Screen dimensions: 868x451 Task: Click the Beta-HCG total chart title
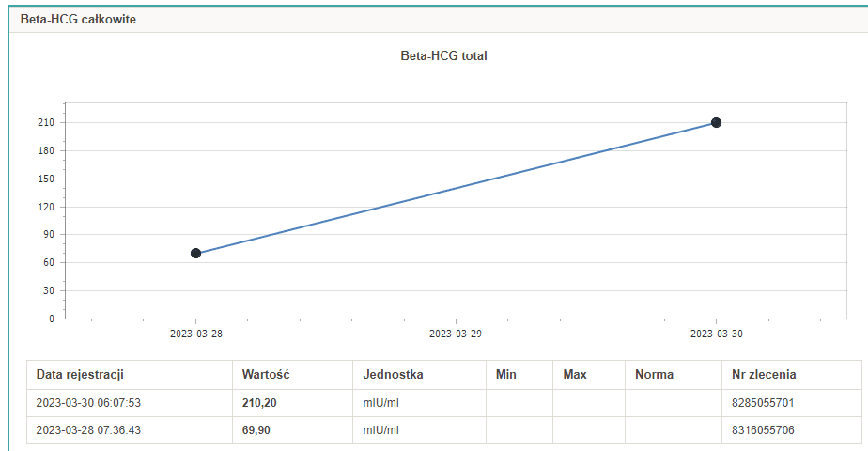click(x=443, y=55)
